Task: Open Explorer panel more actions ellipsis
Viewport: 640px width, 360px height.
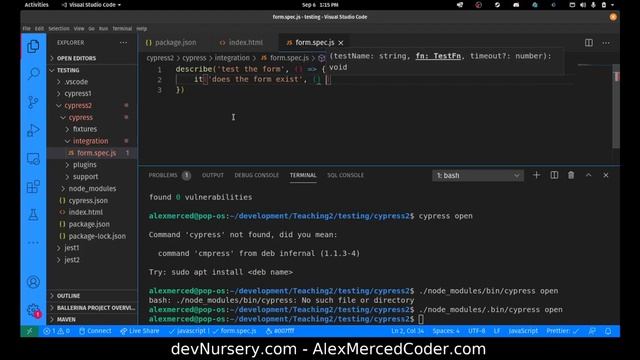Action: coord(123,42)
